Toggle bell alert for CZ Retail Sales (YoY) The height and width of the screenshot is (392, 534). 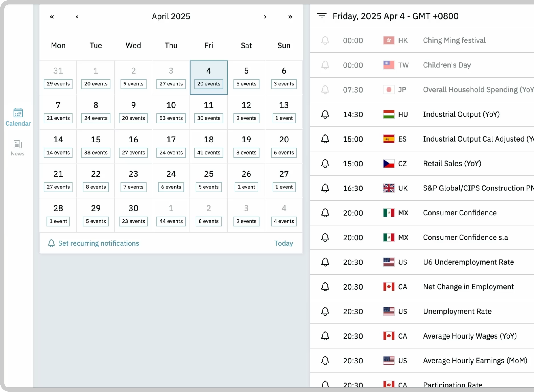325,164
